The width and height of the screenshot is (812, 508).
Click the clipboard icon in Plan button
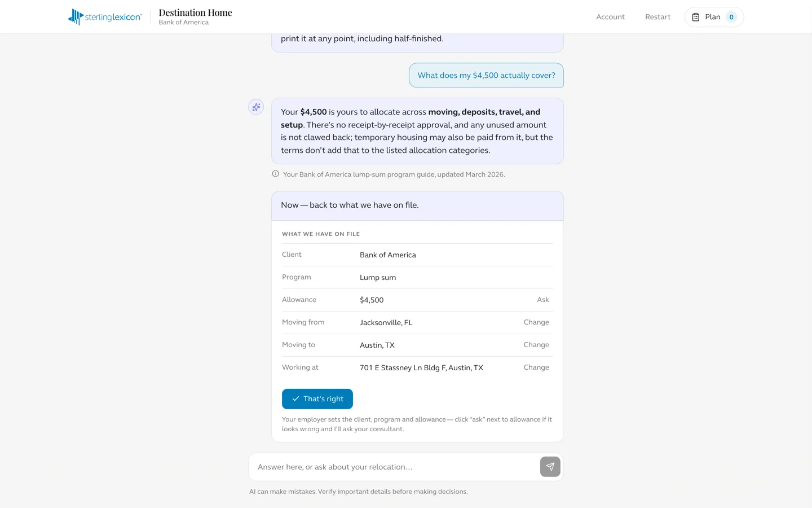(696, 17)
